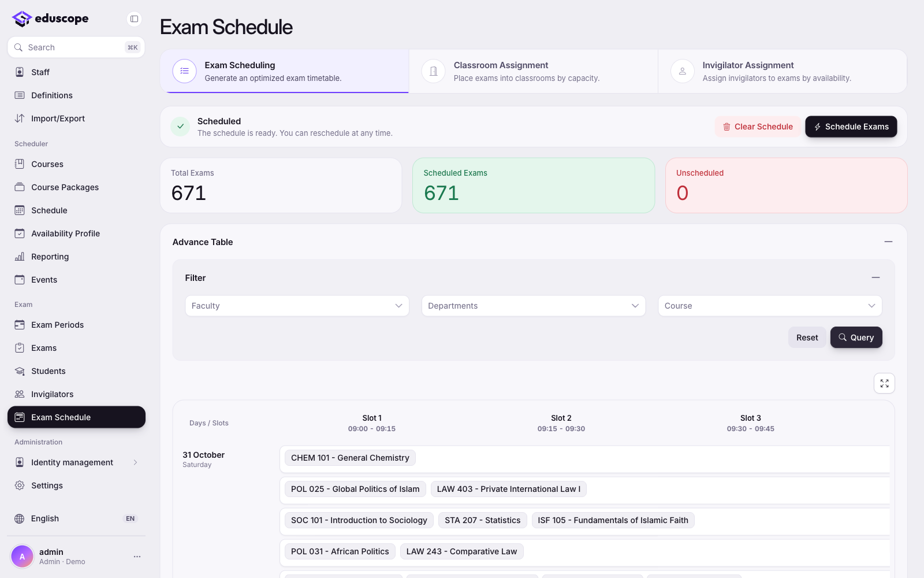This screenshot has width=924, height=578.
Task: Open Settings page
Action: click(76, 486)
